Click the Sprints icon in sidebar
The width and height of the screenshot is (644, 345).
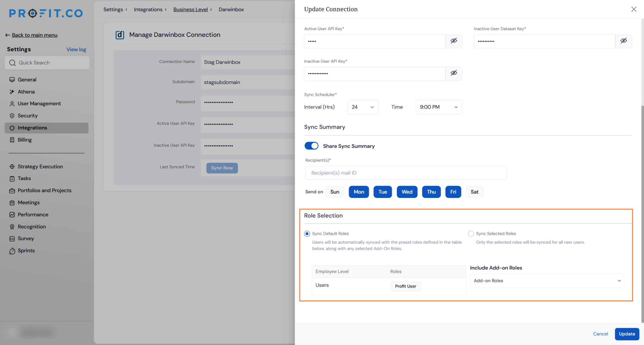point(12,251)
